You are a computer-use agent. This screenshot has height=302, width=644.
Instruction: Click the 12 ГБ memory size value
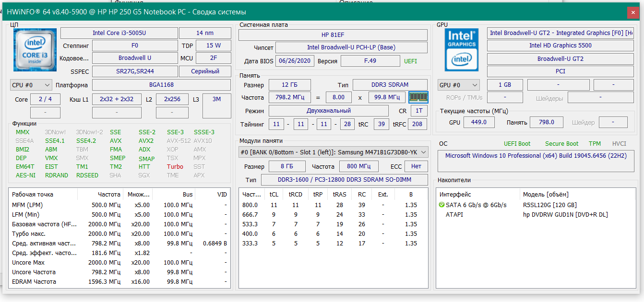[x=289, y=85]
